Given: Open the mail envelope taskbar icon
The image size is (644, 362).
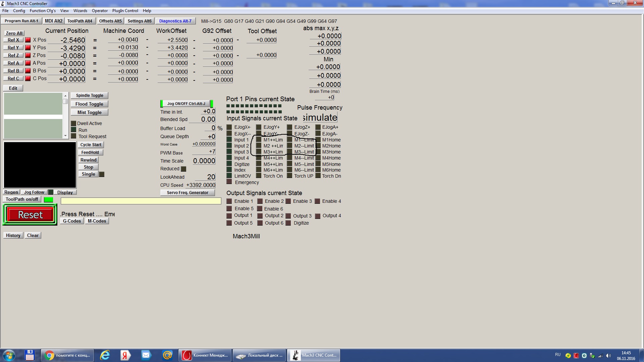Looking at the screenshot, I should pos(146,355).
